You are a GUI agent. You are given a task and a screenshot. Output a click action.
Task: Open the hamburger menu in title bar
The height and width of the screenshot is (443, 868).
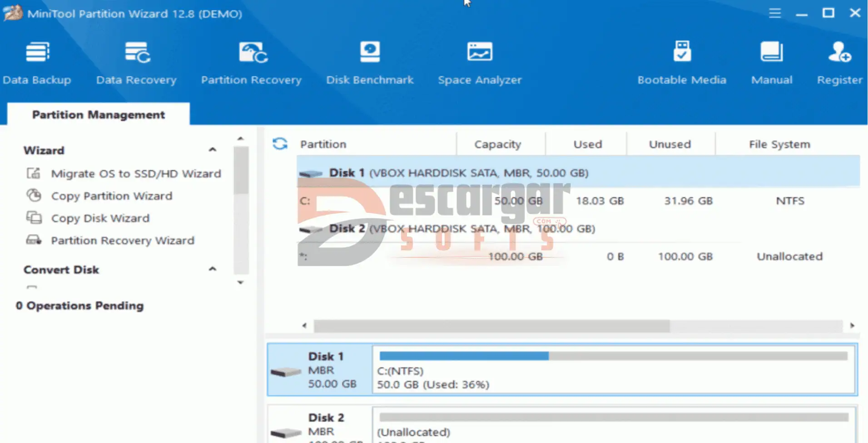(x=775, y=13)
